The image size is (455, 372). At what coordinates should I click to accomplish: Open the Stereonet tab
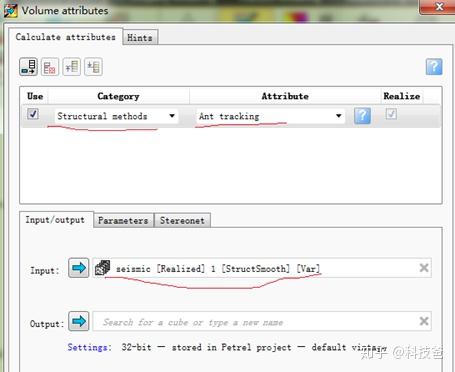pos(182,221)
